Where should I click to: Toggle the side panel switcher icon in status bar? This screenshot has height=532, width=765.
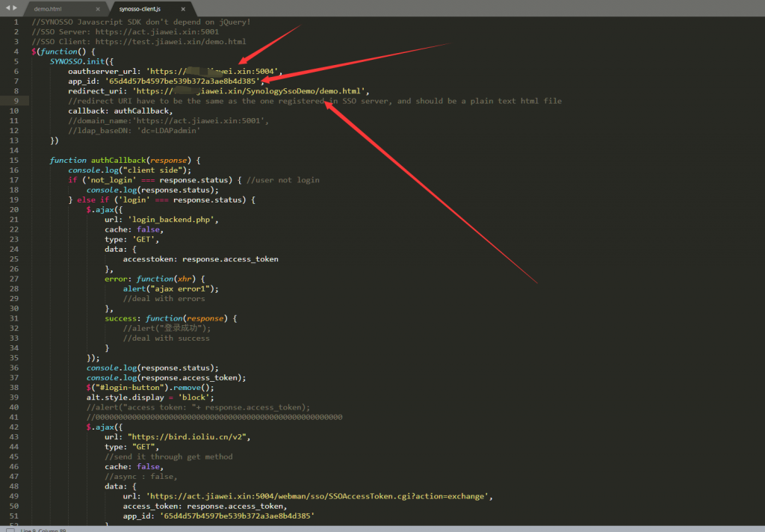point(9,529)
